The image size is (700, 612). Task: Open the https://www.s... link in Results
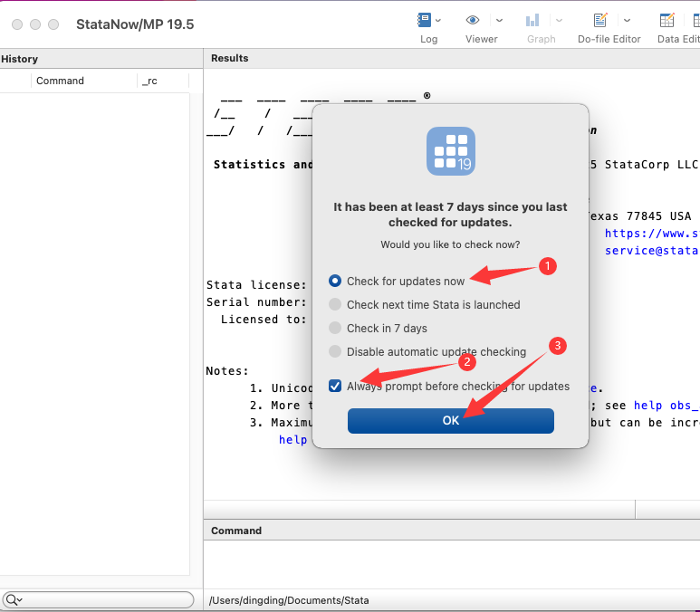point(651,233)
